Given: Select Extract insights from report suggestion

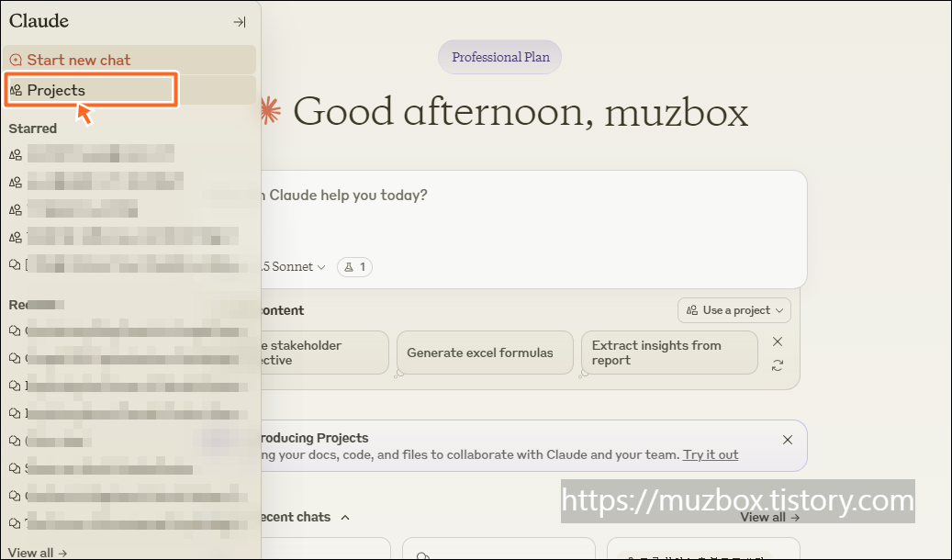Looking at the screenshot, I should coord(669,353).
